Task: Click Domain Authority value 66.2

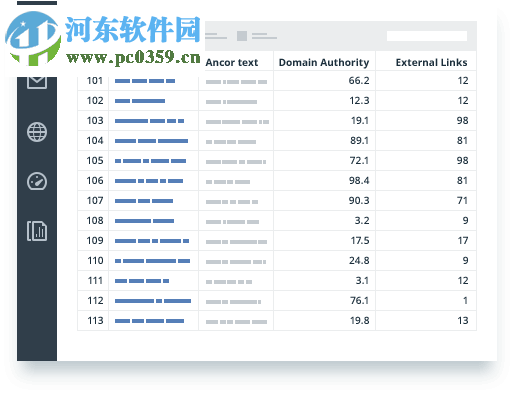Action: tap(359, 81)
